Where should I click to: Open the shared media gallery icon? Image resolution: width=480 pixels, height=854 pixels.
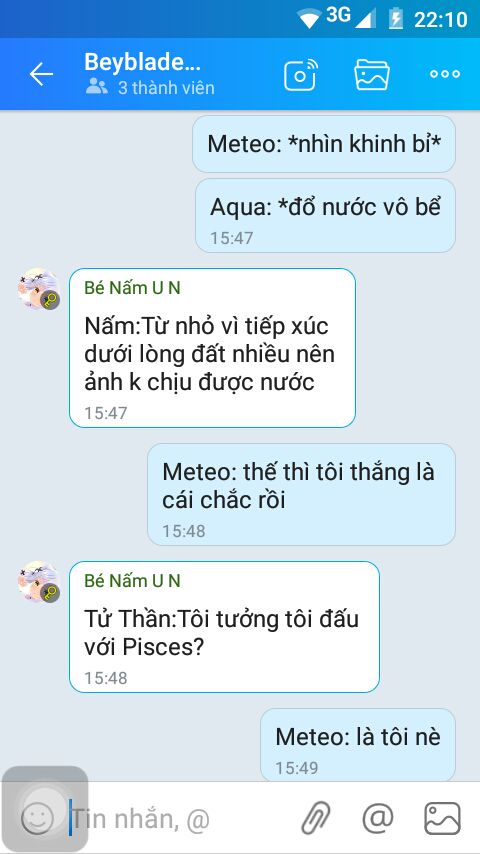point(372,74)
